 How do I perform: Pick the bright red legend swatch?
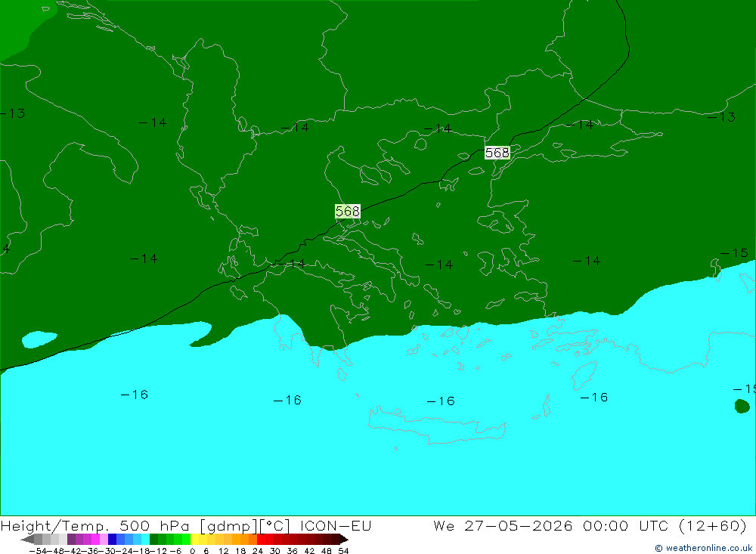click(x=261, y=539)
